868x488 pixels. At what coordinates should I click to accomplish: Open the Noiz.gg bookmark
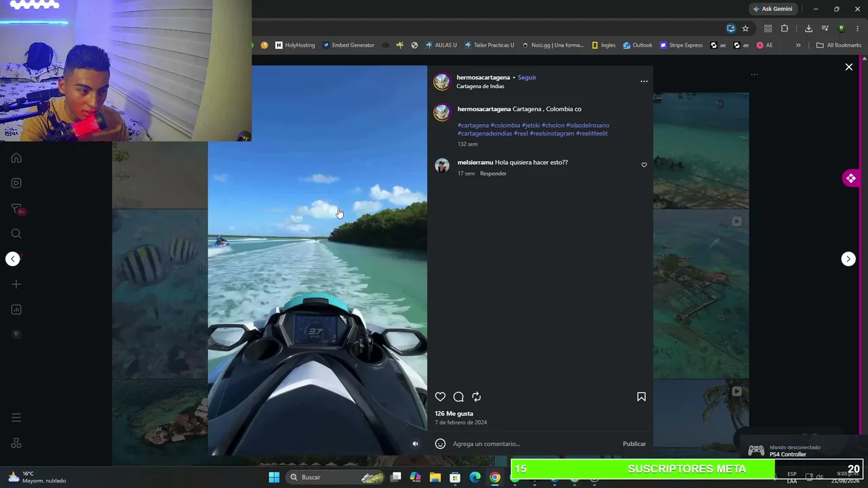[553, 45]
